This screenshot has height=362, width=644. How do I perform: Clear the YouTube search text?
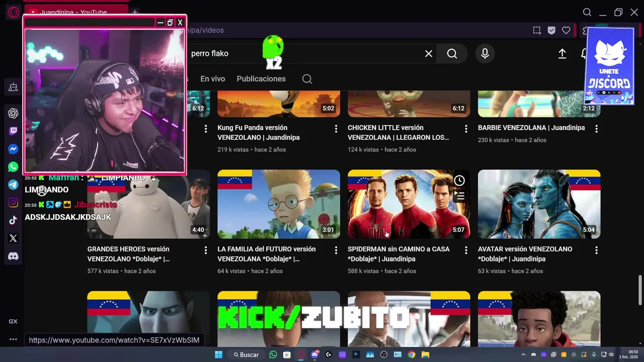coord(429,53)
